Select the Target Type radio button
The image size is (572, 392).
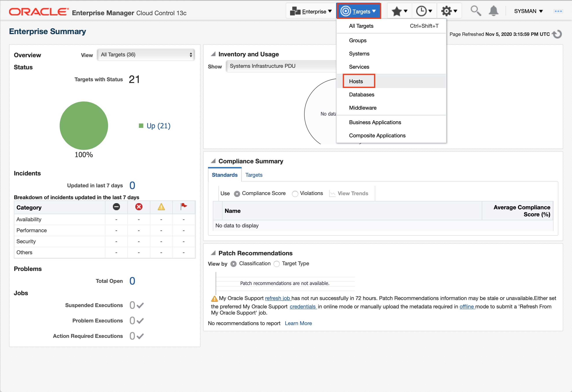[x=277, y=264]
